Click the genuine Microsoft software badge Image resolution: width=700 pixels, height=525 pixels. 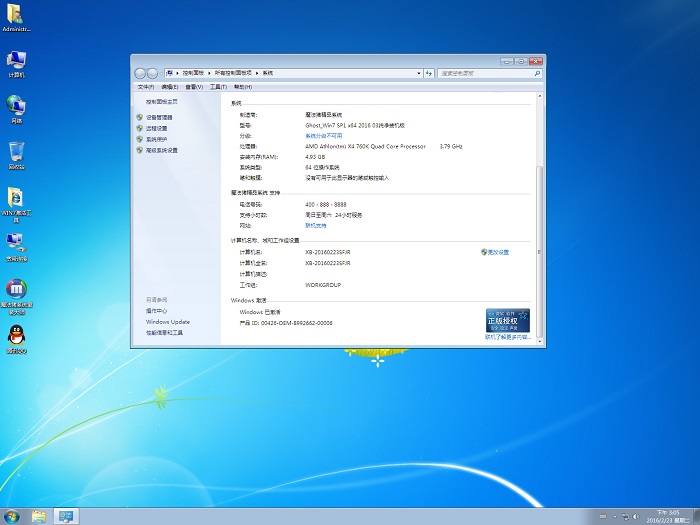pyautogui.click(x=507, y=320)
